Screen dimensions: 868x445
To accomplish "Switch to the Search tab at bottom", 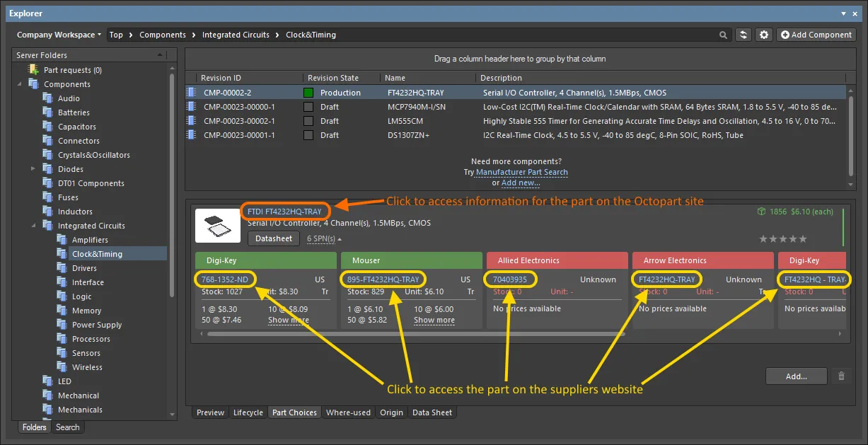I will pyautogui.click(x=67, y=427).
